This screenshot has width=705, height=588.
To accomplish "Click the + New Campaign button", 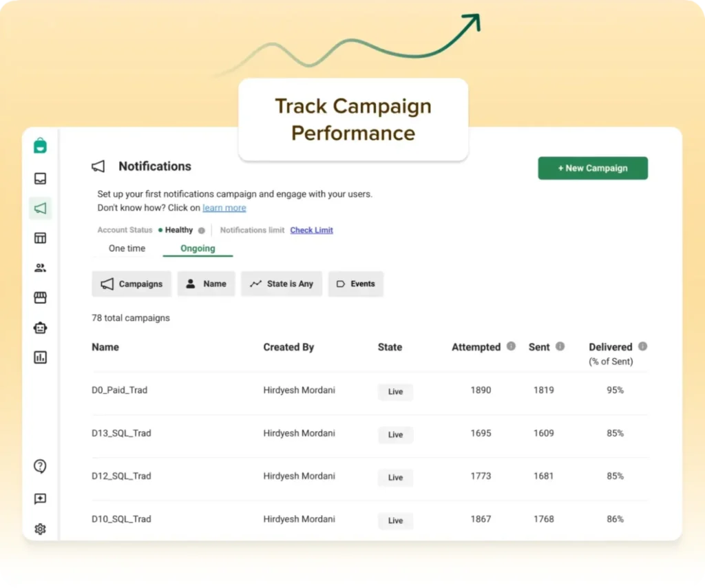I will [592, 168].
